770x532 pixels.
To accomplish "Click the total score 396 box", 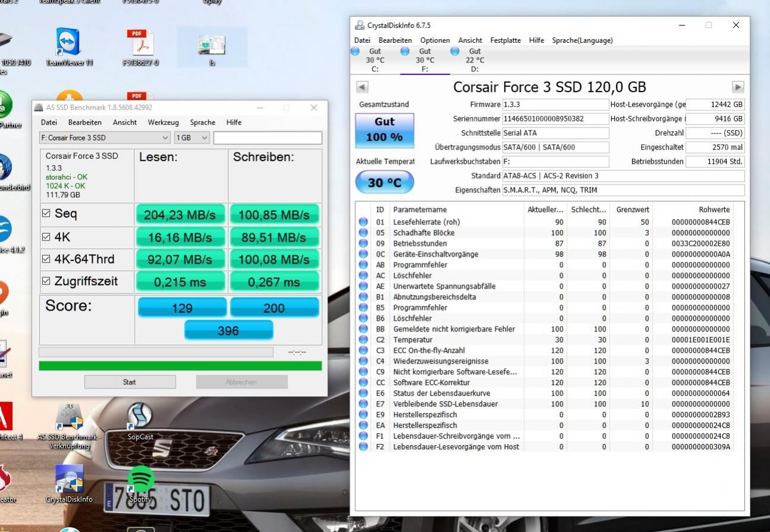I will click(x=229, y=330).
